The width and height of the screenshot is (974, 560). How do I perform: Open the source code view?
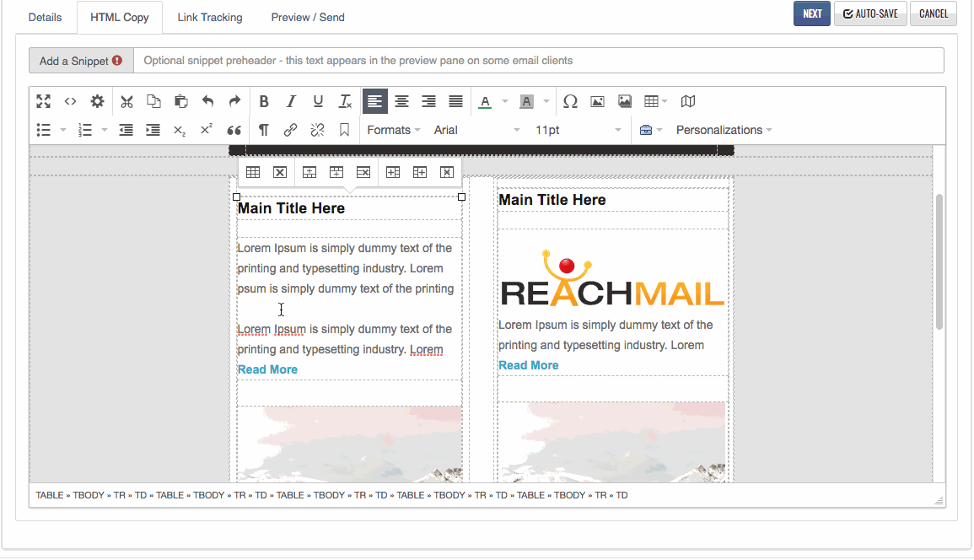71,101
